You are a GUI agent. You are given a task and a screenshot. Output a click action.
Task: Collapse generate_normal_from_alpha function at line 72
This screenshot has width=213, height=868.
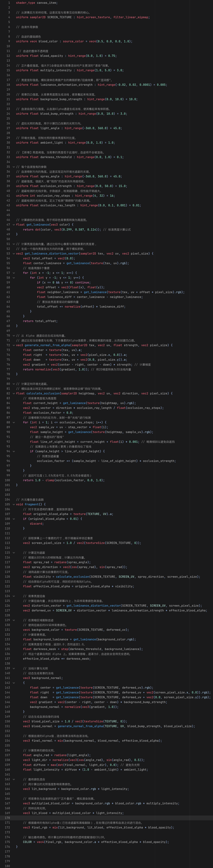point(14,345)
